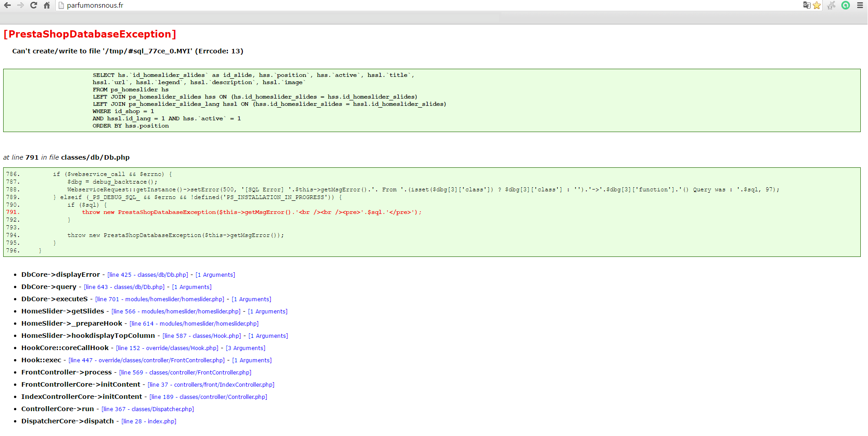This screenshot has width=868, height=436.
Task: Click the HomeSlider->hookdisplayTopColumn function name
Action: [x=88, y=336]
